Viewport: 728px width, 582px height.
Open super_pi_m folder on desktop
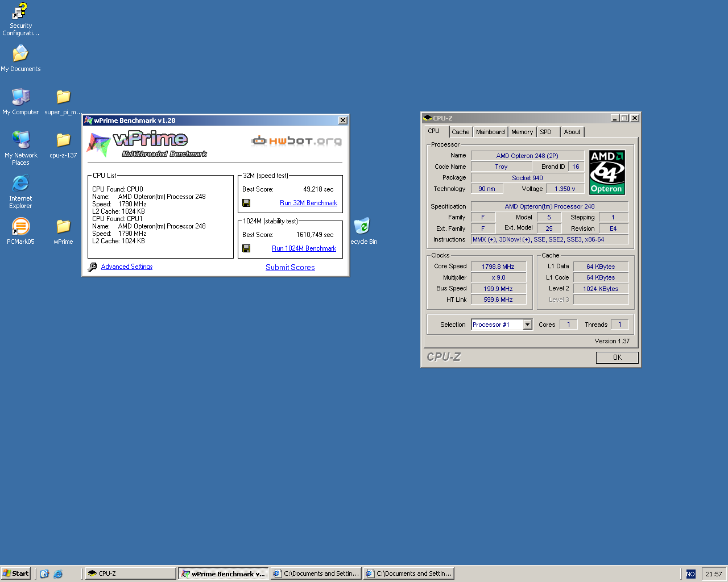[x=63, y=102]
